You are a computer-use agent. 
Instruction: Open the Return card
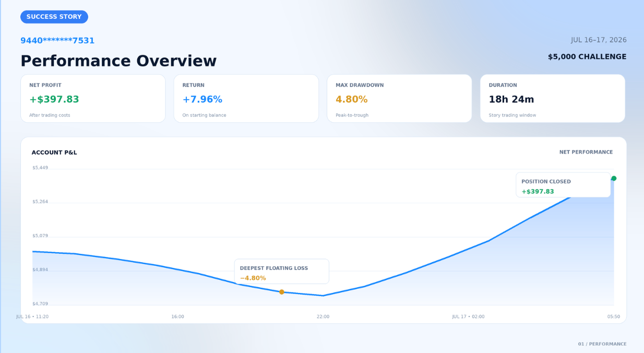246,99
